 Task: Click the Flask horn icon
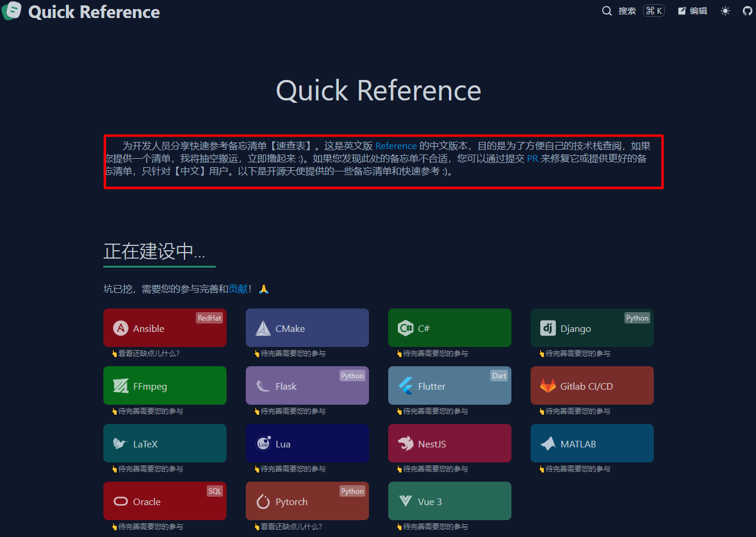[x=263, y=386]
